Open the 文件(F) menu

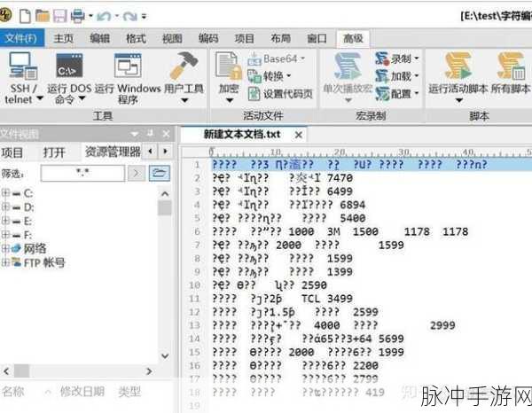pyautogui.click(x=22, y=38)
